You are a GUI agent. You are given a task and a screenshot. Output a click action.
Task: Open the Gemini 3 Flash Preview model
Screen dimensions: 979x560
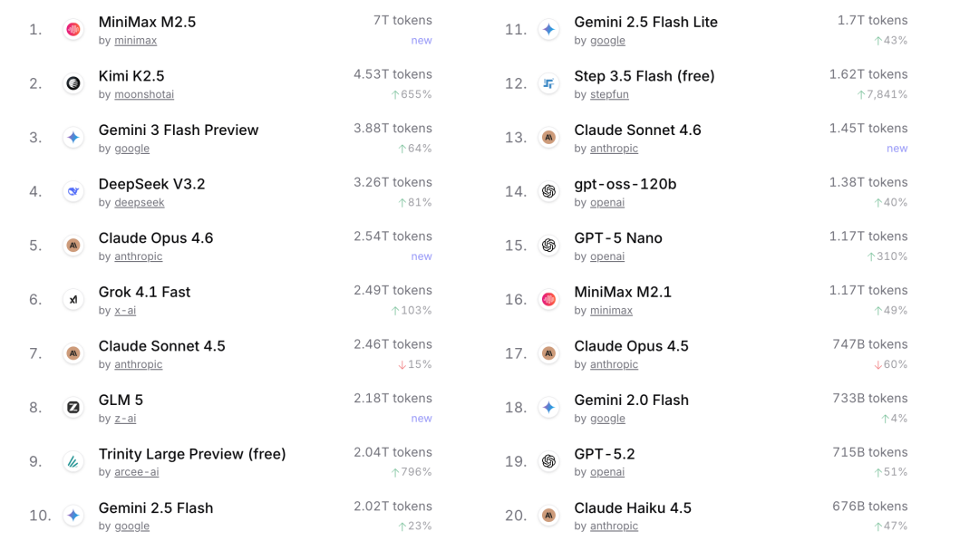pyautogui.click(x=179, y=130)
